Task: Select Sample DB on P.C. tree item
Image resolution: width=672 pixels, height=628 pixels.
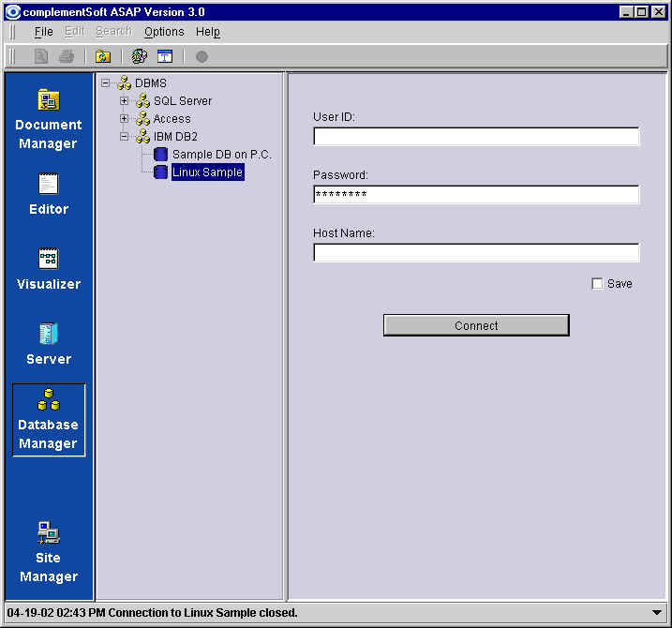Action: (221, 155)
